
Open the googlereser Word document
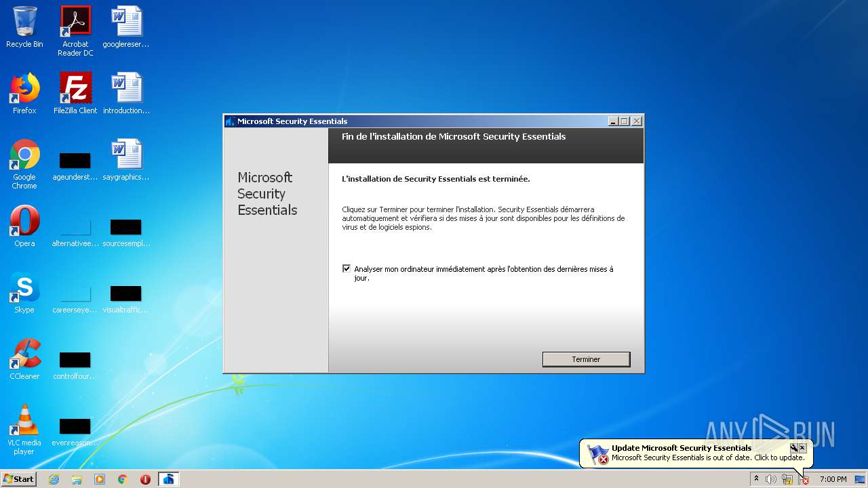tap(126, 27)
